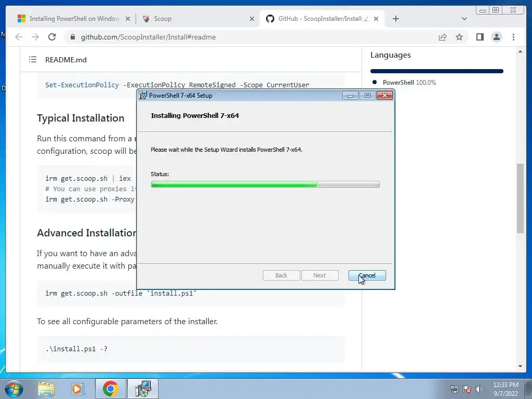532x399 pixels.
Task: Bookmark this page with the star
Action: 459,37
